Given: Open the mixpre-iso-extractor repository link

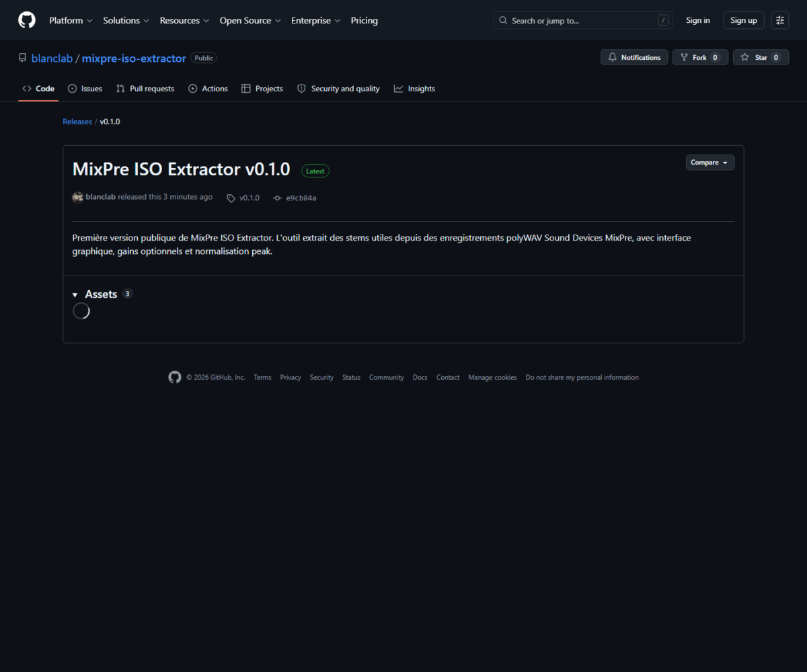Looking at the screenshot, I should 134,58.
